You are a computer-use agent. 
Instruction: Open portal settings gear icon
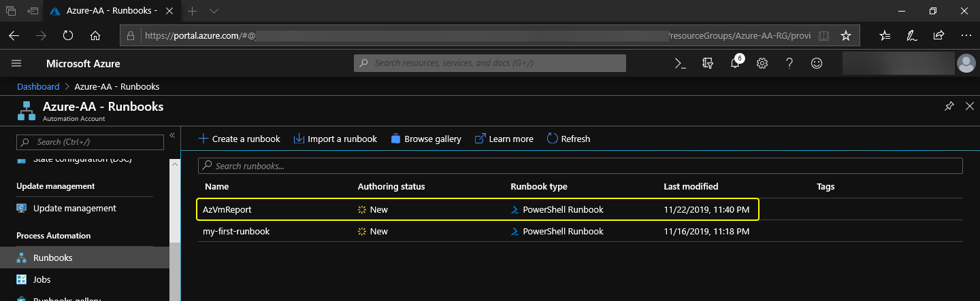tap(762, 63)
